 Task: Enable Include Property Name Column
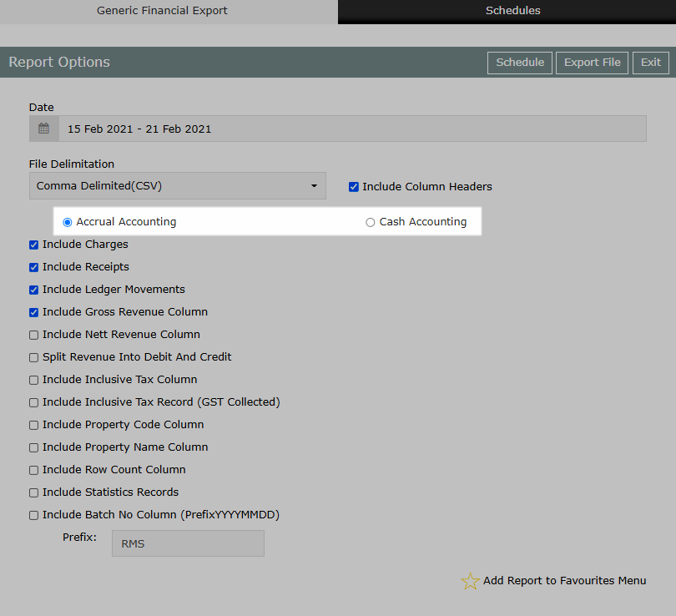pyautogui.click(x=33, y=447)
